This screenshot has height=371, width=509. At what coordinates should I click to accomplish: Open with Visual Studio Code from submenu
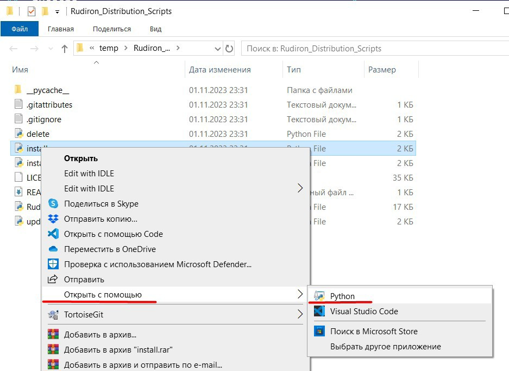click(364, 311)
